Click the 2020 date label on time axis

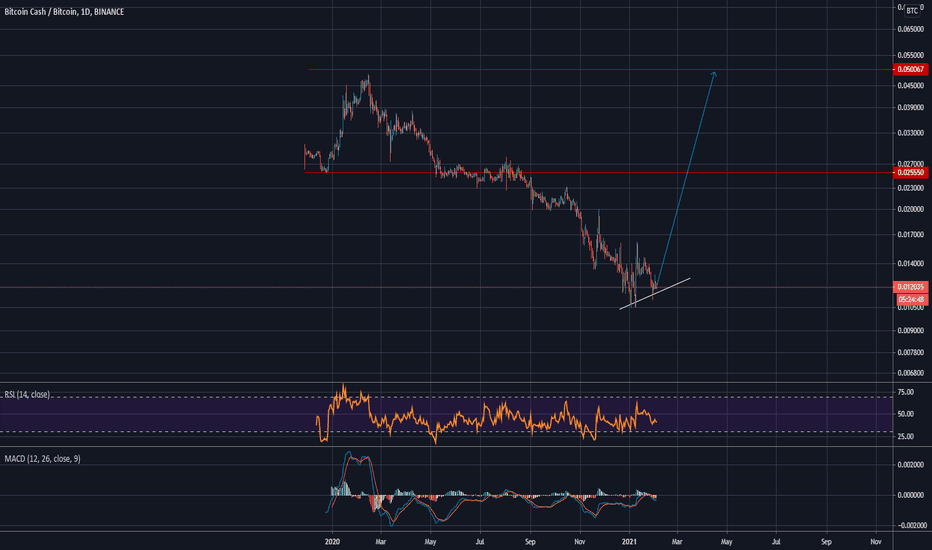(332, 542)
